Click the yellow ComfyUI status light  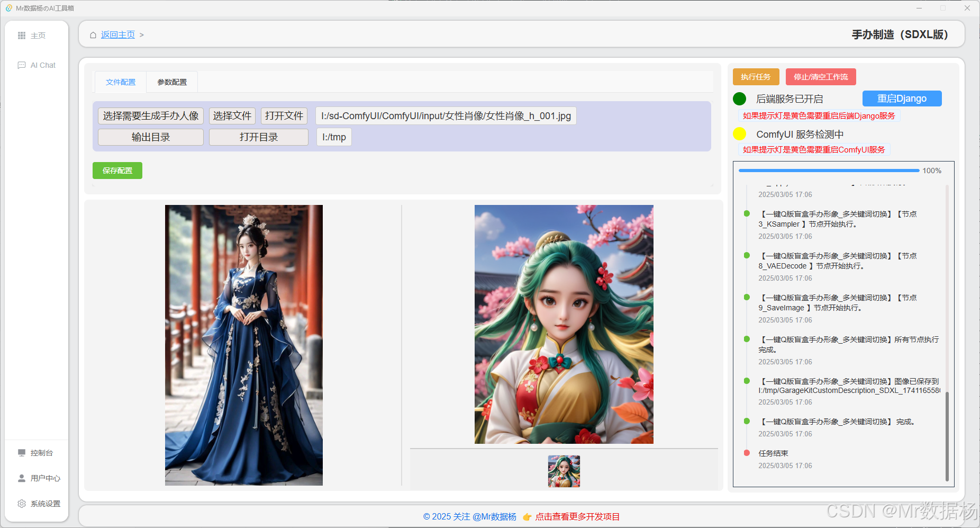(740, 134)
